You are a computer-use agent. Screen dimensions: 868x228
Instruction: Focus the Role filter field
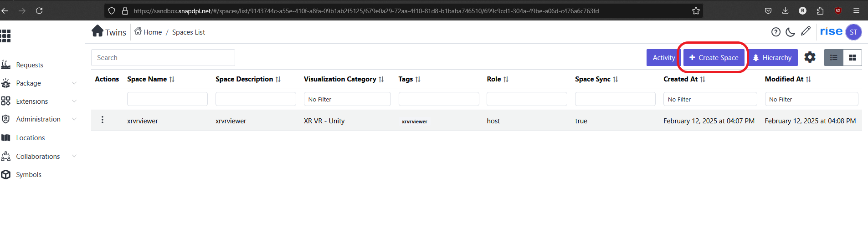click(527, 99)
